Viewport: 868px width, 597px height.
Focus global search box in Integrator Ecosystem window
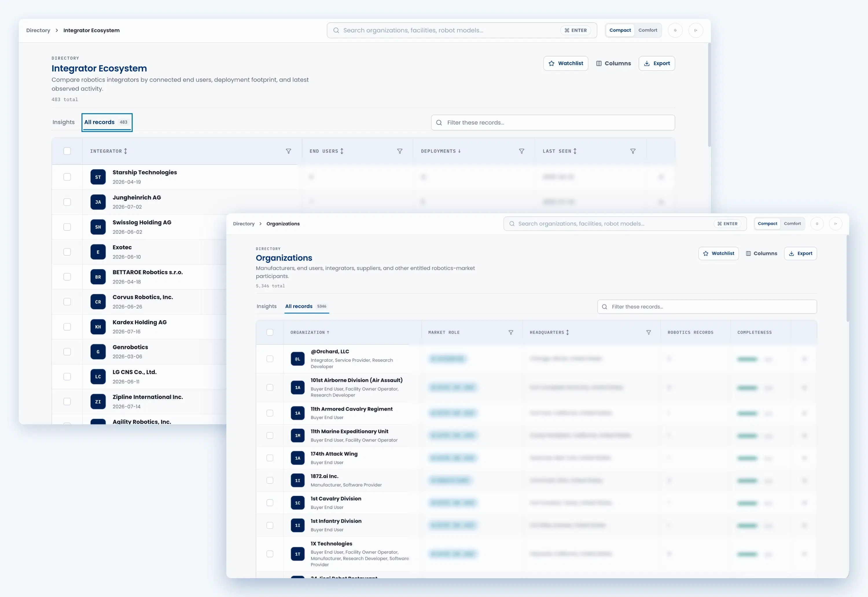click(462, 30)
